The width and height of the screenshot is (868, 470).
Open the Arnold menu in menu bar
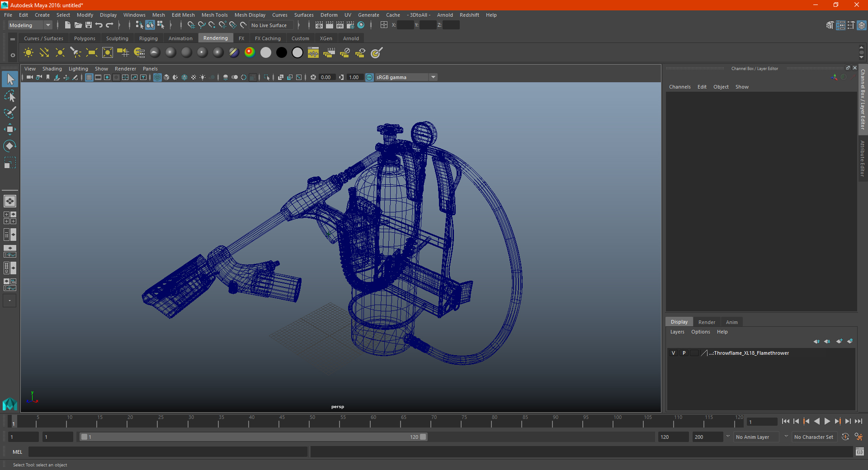click(445, 15)
